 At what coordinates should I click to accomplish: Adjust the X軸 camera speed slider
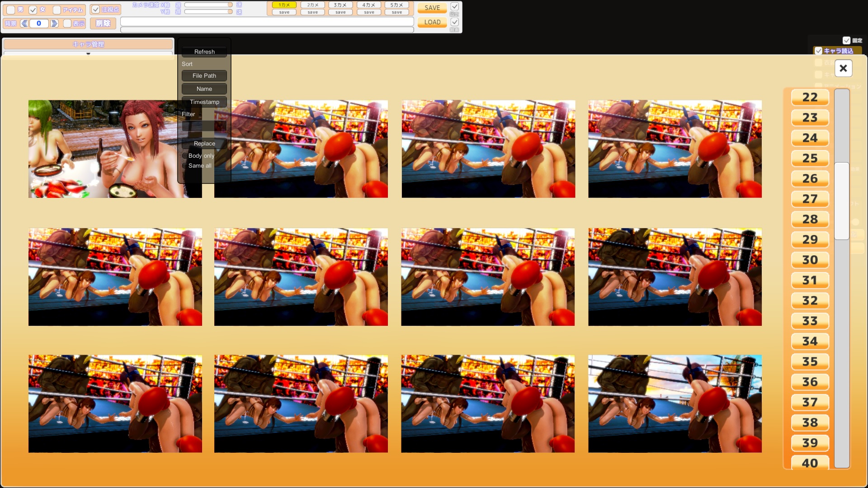pyautogui.click(x=208, y=5)
